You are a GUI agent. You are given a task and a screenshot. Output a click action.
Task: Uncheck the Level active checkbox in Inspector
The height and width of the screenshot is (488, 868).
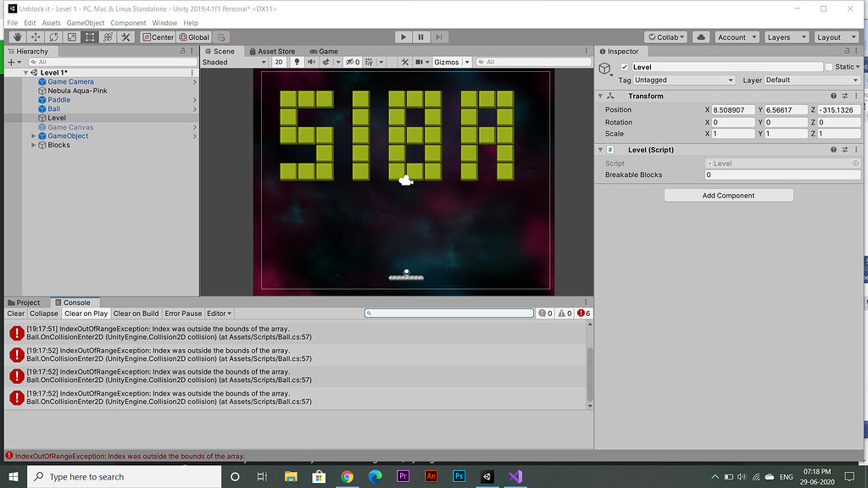pyautogui.click(x=623, y=66)
